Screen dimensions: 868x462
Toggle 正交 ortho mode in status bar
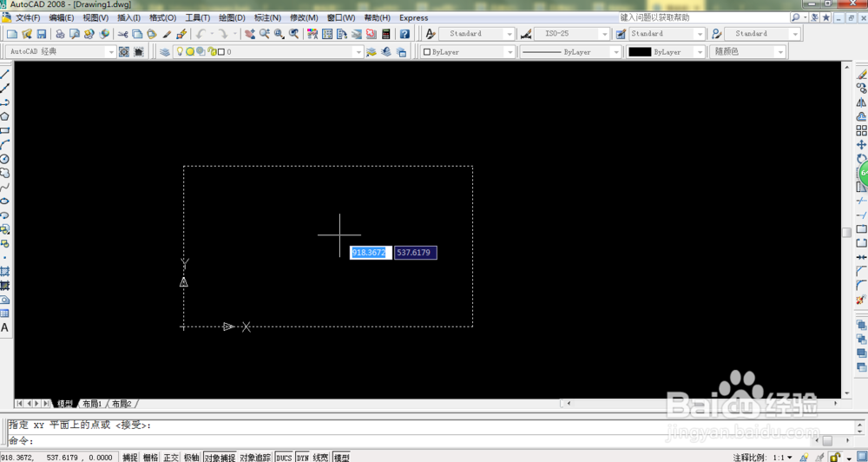[x=171, y=457]
